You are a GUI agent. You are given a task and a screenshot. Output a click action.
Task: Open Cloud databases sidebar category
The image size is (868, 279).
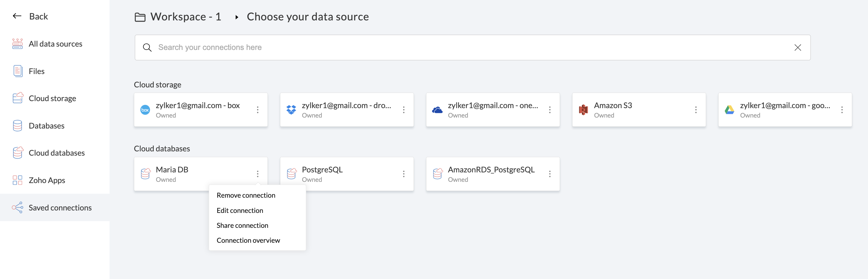[56, 153]
